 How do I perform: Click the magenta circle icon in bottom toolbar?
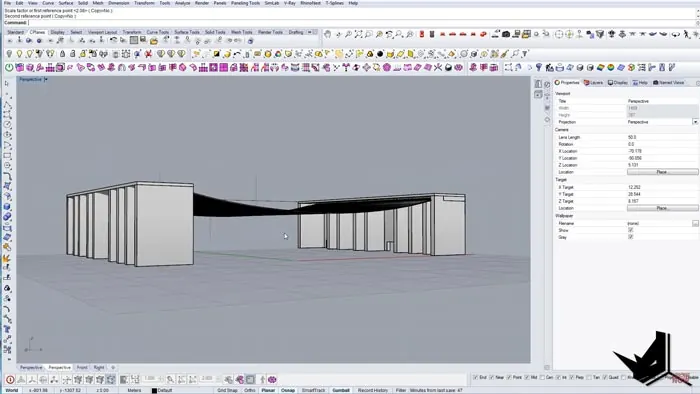tap(272, 379)
